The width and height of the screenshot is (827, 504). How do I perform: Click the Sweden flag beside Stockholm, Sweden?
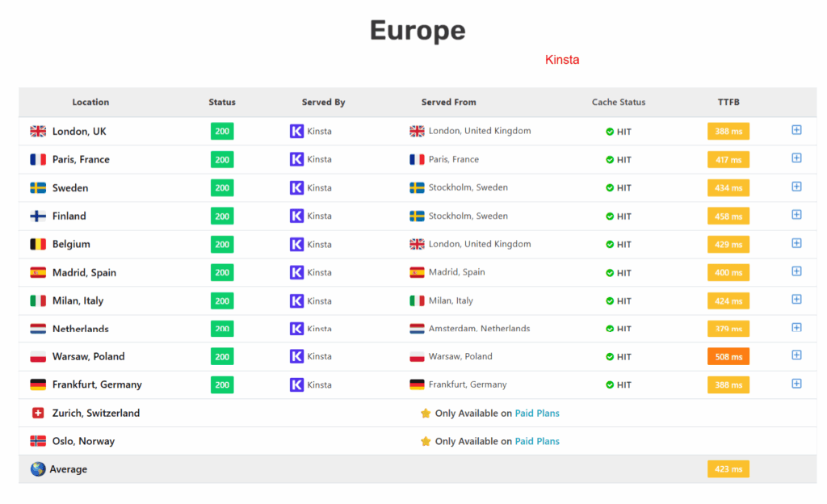(x=418, y=187)
